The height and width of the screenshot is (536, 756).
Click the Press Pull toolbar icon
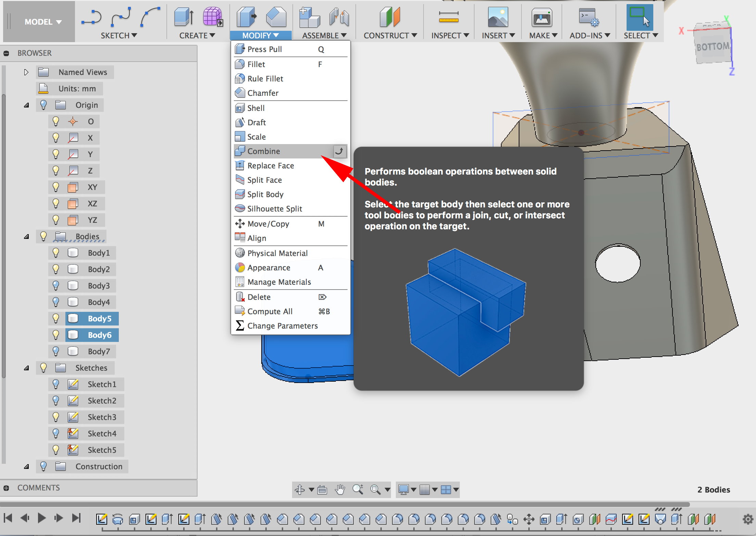click(x=247, y=16)
